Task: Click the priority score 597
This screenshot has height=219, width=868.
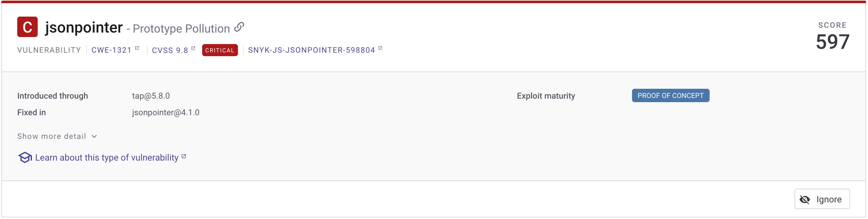Action: 832,42
